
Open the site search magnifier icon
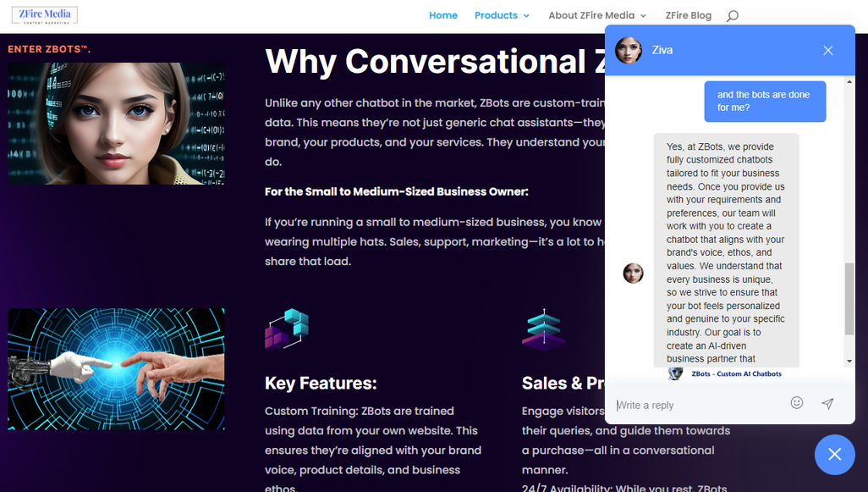click(733, 15)
